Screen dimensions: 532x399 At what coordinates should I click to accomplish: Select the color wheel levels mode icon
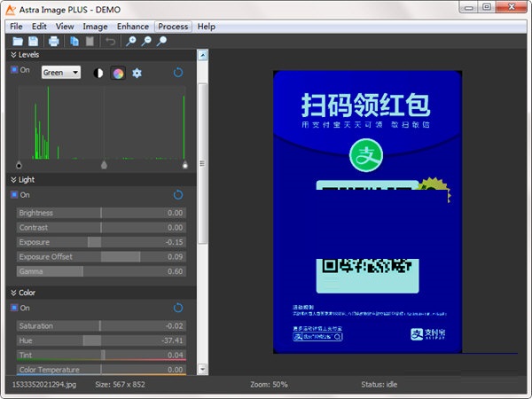coord(118,73)
